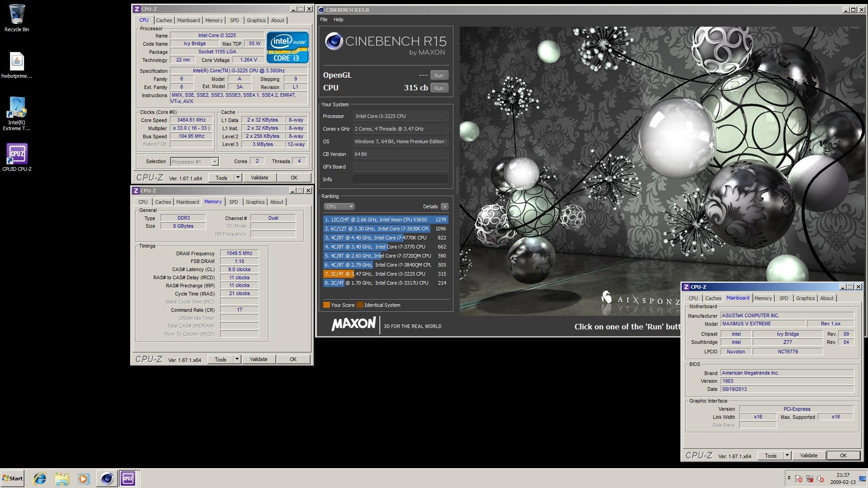Show hidden system tray icons arrow
The width and height of the screenshot is (868, 488).
tap(789, 478)
